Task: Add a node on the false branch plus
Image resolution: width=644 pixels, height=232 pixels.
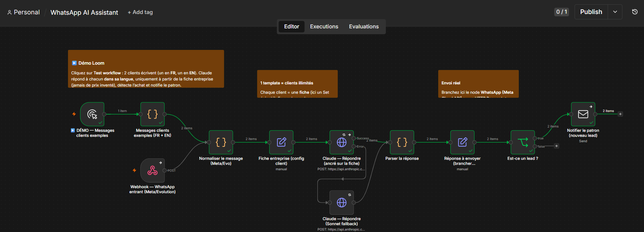Action: [x=557, y=146]
